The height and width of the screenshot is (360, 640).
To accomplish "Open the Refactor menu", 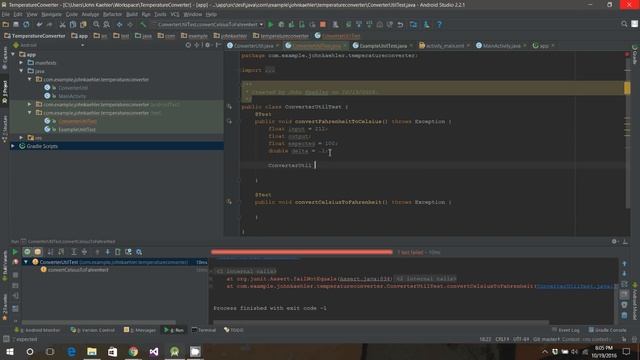I will [112, 14].
